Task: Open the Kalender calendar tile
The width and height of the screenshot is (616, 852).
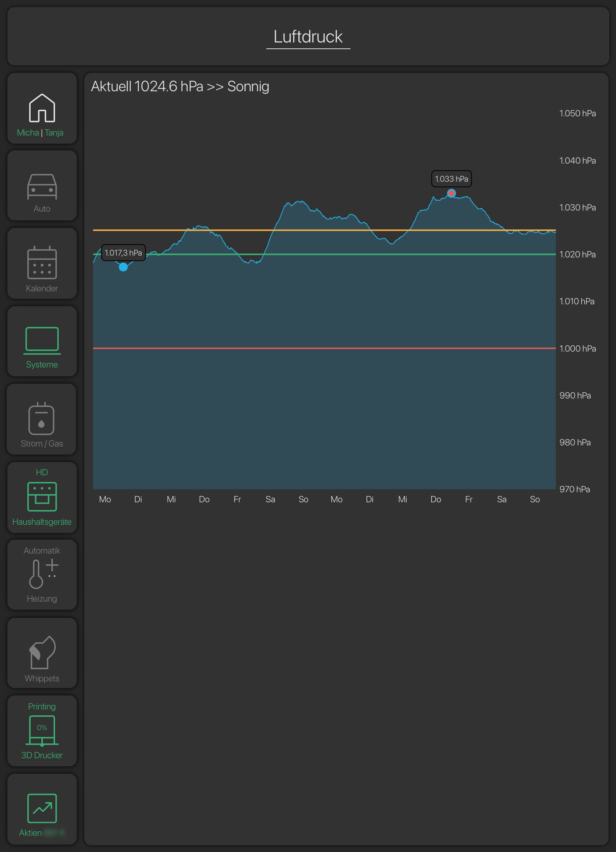Action: 42,263
